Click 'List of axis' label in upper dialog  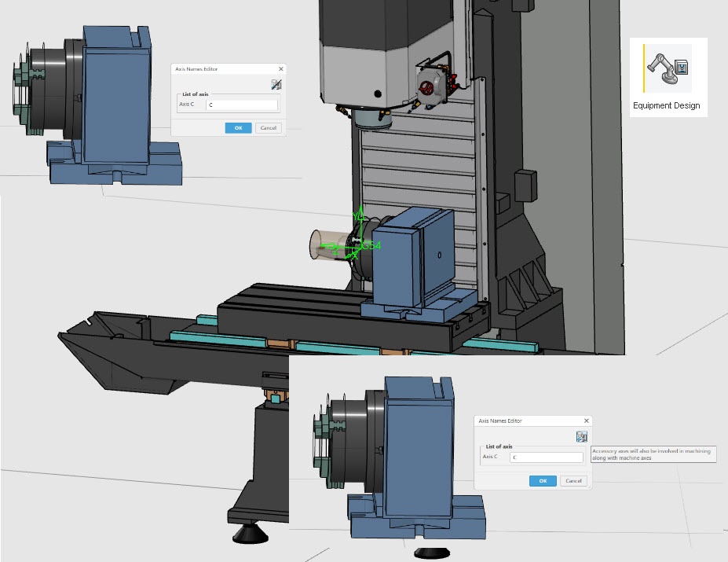(x=195, y=94)
